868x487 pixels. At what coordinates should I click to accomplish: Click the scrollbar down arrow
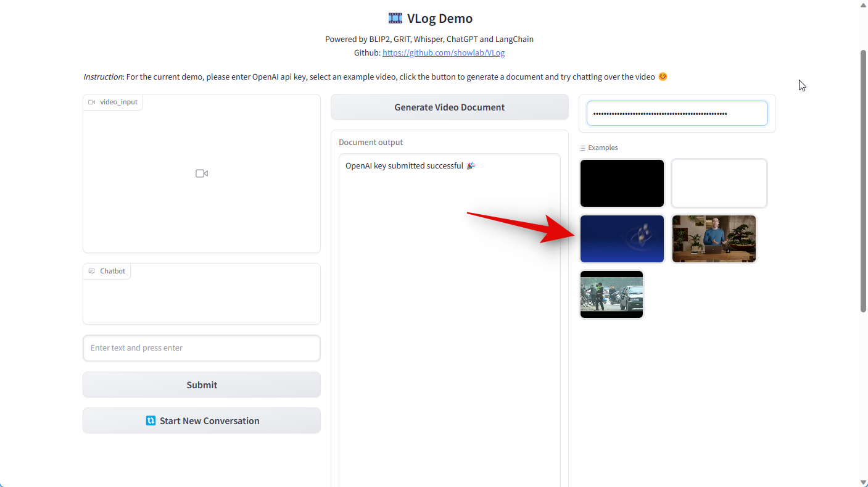click(863, 482)
